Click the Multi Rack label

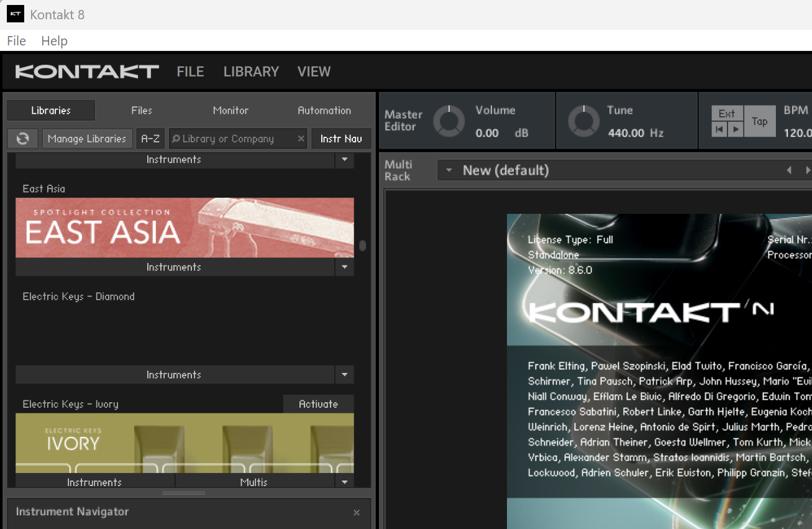(398, 170)
